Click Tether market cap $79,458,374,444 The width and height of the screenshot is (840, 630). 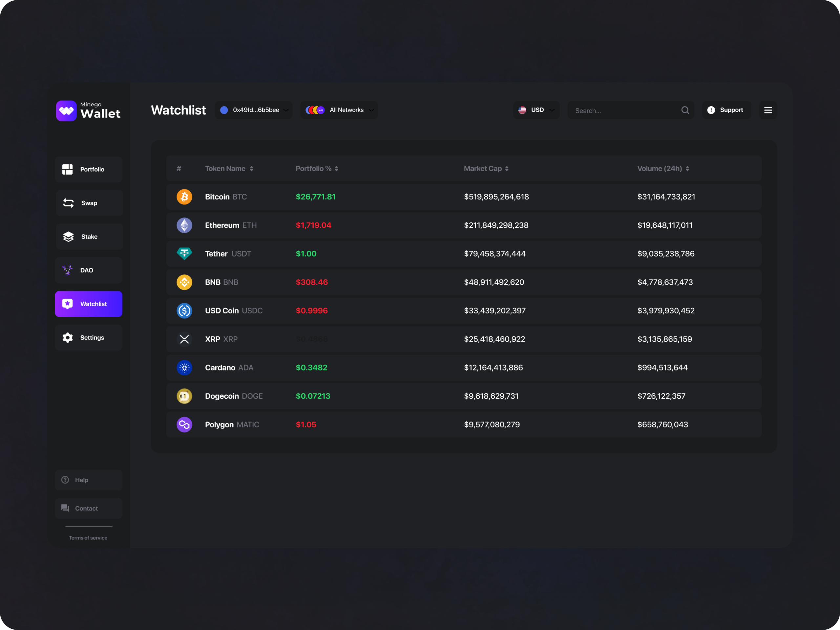(495, 254)
